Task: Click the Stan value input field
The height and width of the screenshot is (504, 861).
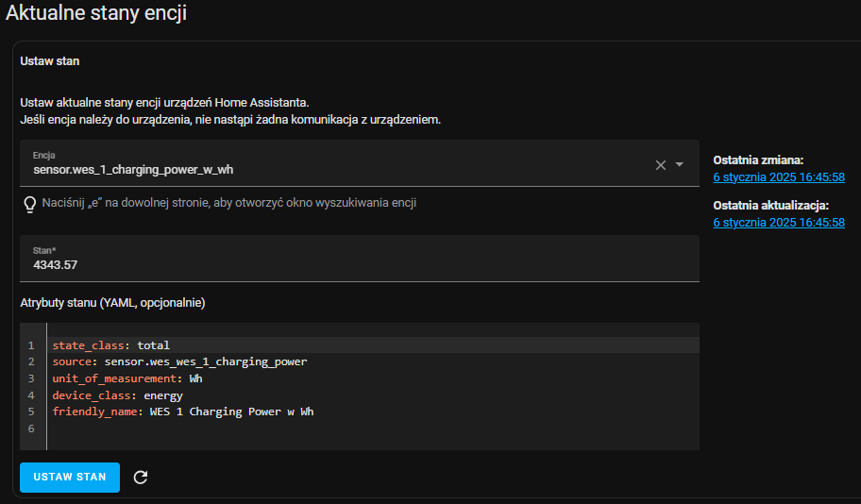Action: click(x=360, y=259)
